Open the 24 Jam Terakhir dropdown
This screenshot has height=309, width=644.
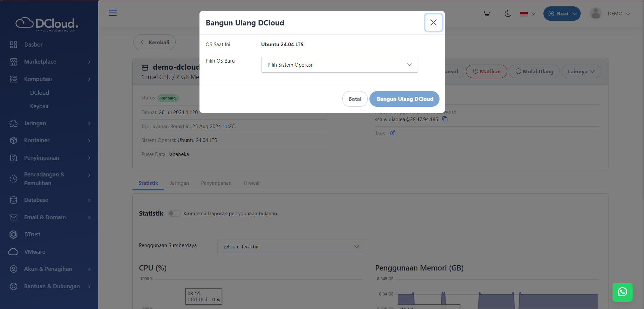click(x=291, y=246)
